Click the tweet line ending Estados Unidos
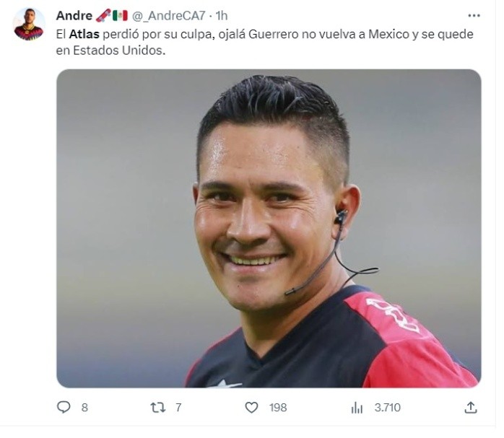 (x=110, y=51)
